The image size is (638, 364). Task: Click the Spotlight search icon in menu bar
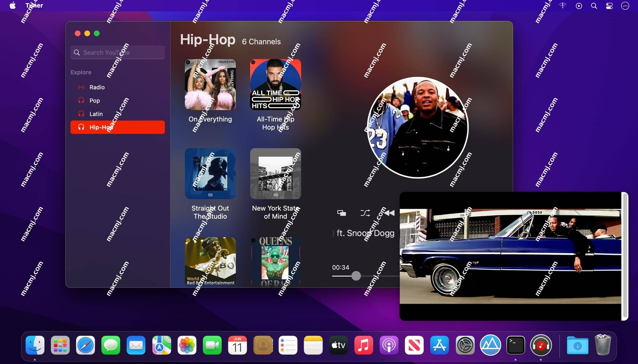594,6
